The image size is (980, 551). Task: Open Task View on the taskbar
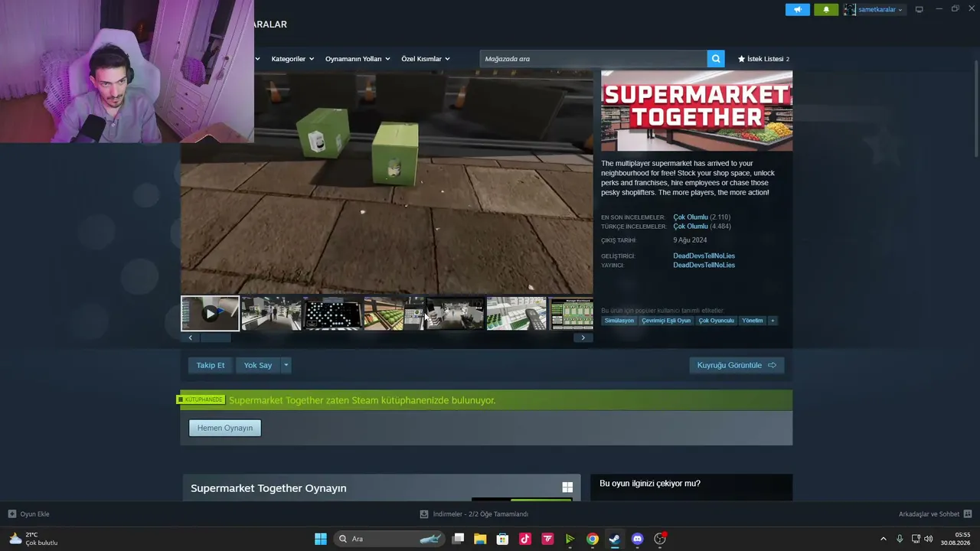coord(458,539)
